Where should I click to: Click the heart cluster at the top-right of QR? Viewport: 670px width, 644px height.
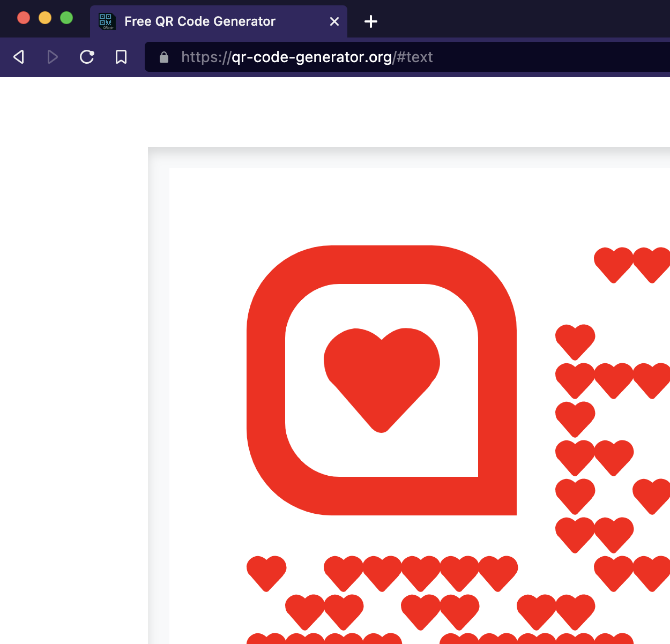pos(632,264)
